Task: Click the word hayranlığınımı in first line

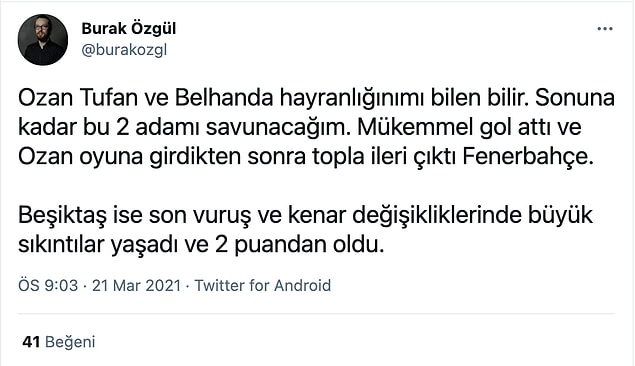Action: pyautogui.click(x=352, y=99)
